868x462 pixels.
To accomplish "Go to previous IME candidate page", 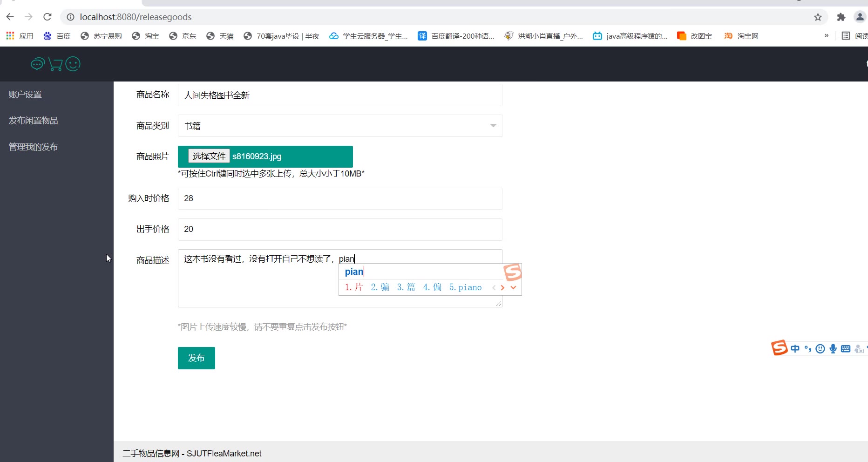I will (x=494, y=287).
